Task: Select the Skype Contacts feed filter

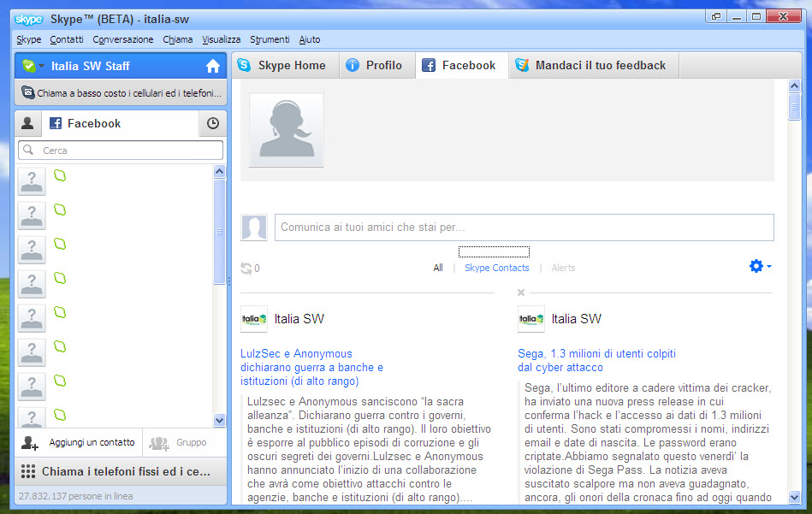Action: 496,268
